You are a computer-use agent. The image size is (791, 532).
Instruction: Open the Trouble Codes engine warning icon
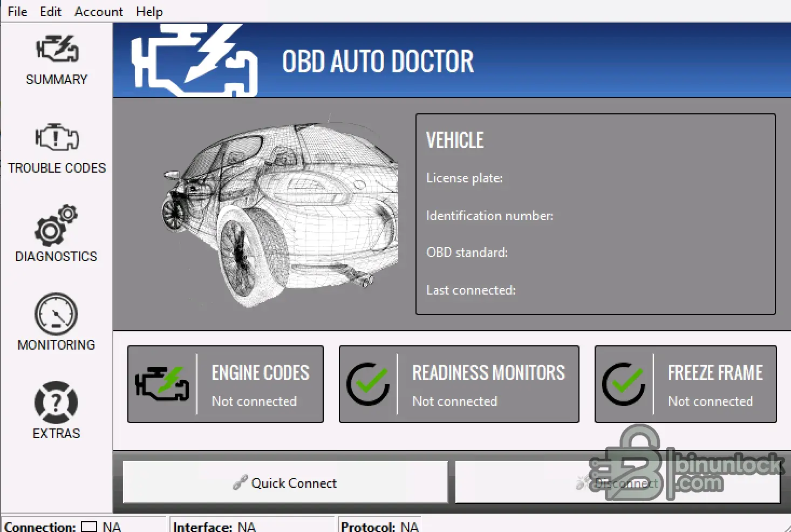57,137
